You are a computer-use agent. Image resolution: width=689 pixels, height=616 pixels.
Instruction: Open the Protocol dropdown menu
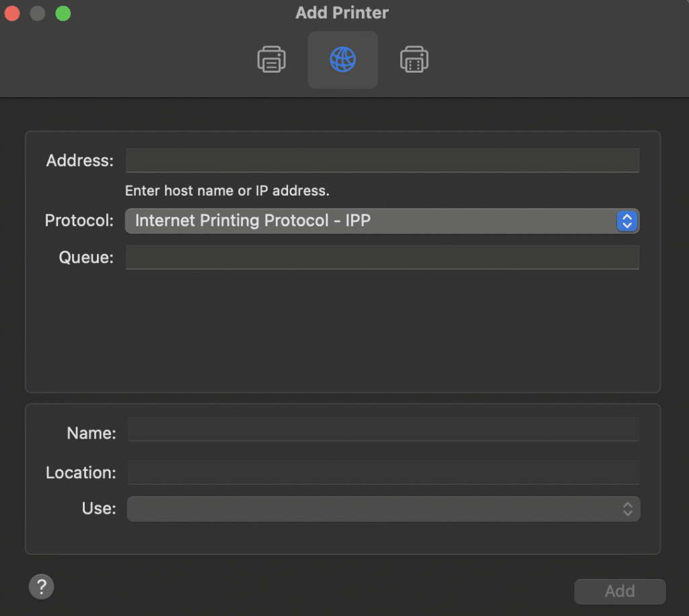coord(382,221)
